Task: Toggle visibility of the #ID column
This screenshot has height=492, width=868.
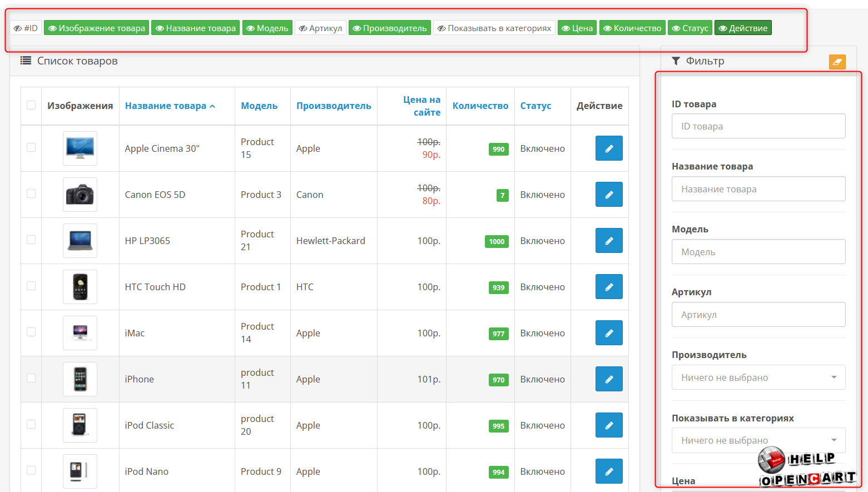Action: [26, 28]
